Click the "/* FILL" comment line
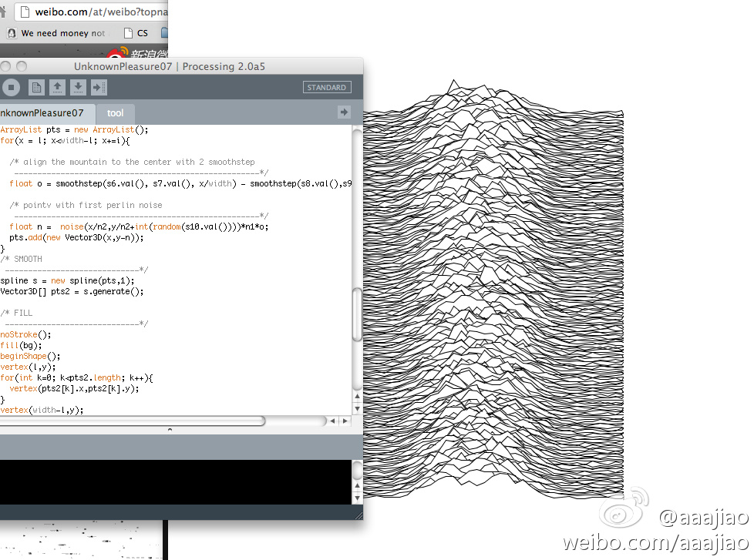The height and width of the screenshot is (560, 754). click(x=16, y=314)
